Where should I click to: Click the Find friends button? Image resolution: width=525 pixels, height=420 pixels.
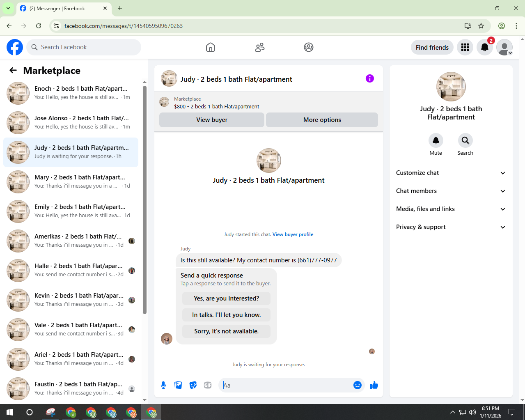pos(432,47)
